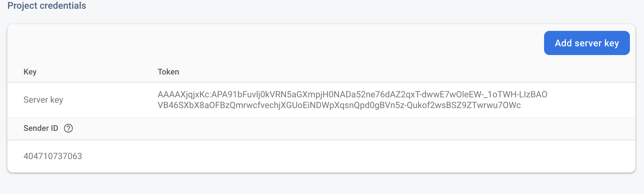Screen dimensions: 644x194
Task: Click the word "key" in the Server key label
Action: 57,100
